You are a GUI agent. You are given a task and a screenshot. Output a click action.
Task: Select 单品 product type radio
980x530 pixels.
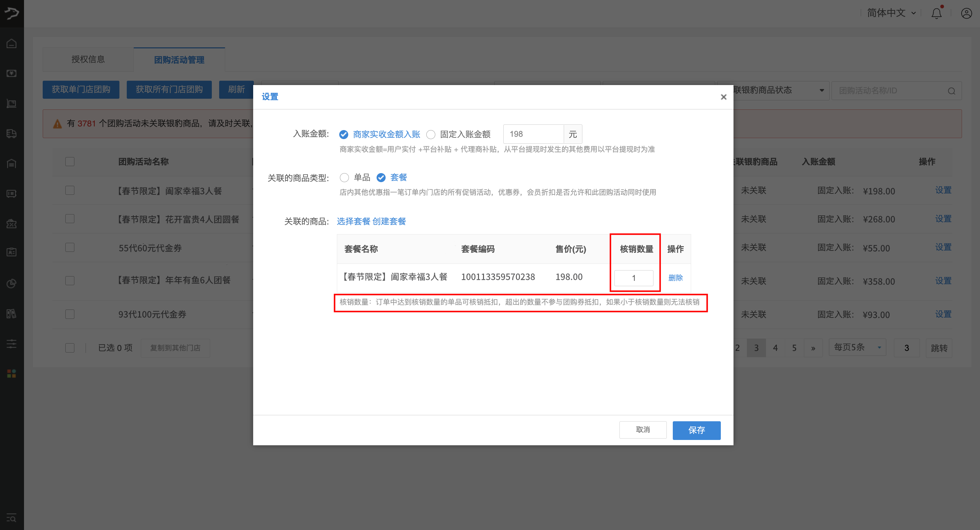344,178
